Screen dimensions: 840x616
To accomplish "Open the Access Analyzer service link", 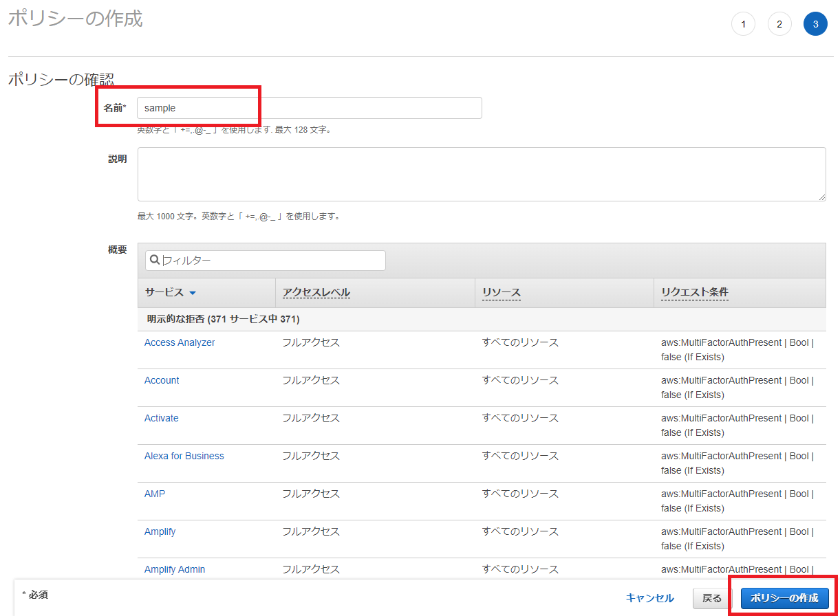I will click(x=180, y=342).
